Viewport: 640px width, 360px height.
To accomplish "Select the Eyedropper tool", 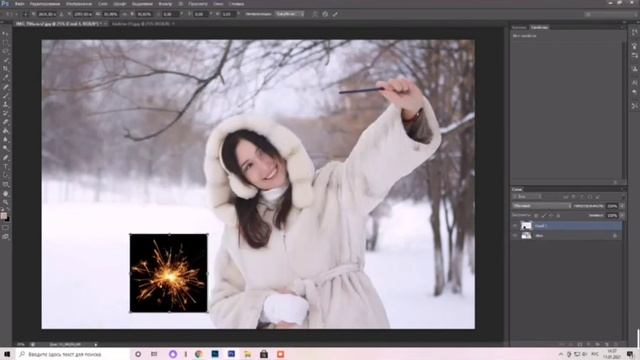I will pyautogui.click(x=5, y=78).
